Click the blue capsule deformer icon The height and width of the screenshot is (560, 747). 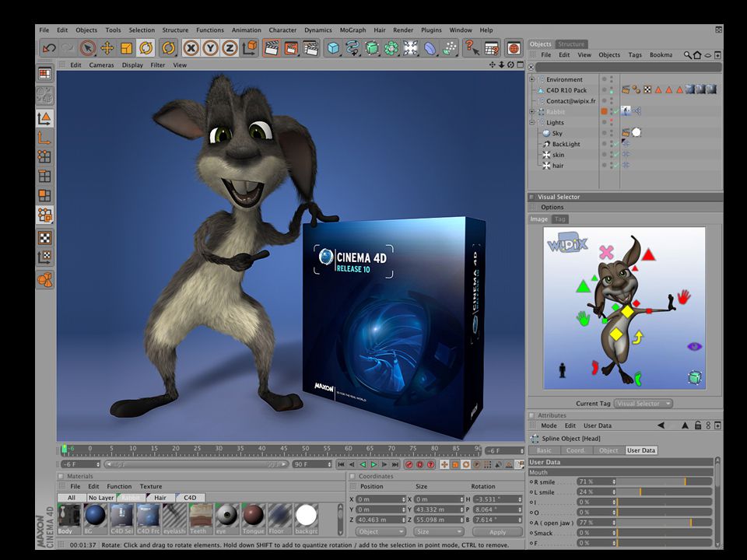click(430, 48)
